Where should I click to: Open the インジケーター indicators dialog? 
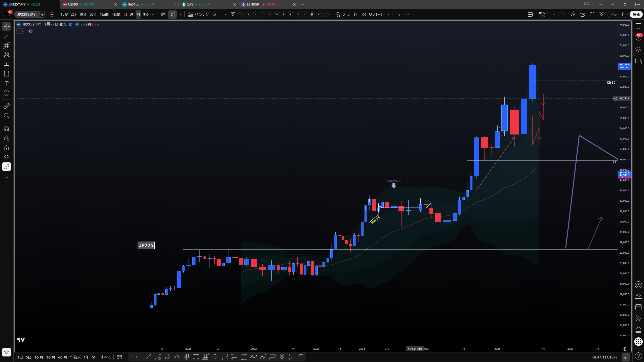(204, 14)
